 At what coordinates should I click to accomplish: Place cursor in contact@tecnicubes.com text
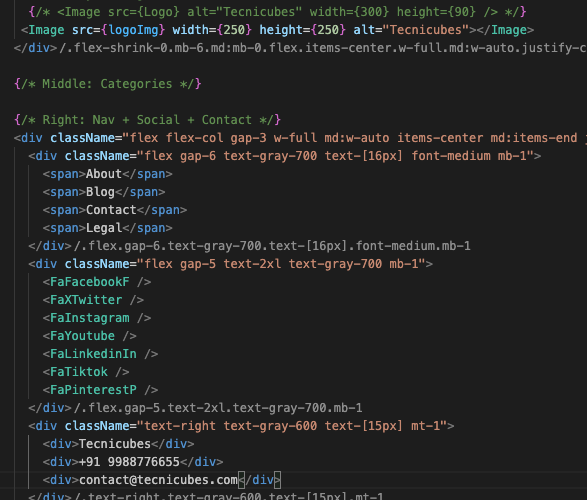click(158, 480)
